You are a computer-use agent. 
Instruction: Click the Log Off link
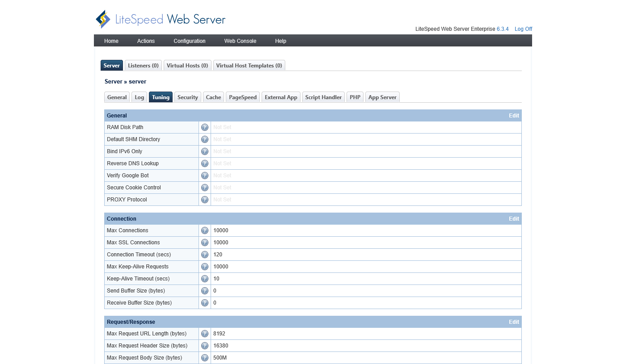[523, 29]
